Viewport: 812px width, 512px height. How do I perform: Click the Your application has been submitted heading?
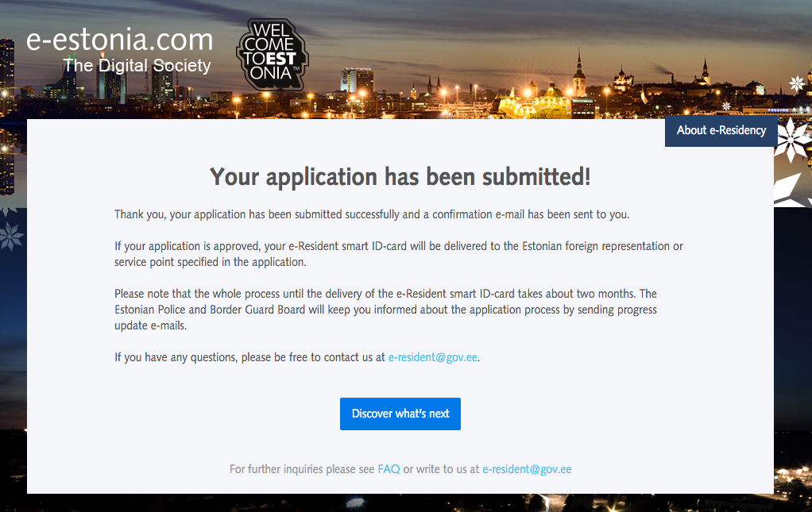click(400, 177)
